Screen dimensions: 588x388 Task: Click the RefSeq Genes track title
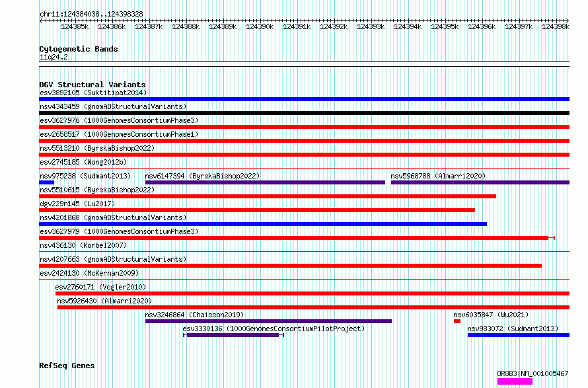[x=67, y=366]
